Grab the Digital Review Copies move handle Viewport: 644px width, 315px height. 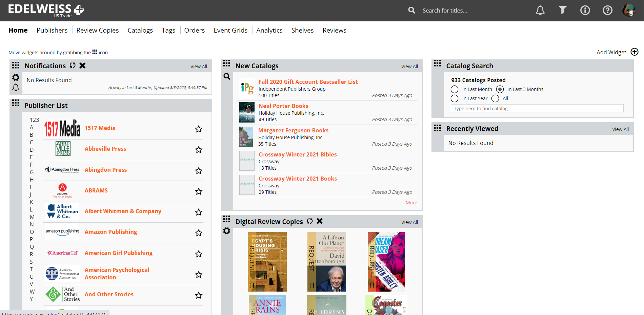click(x=226, y=219)
